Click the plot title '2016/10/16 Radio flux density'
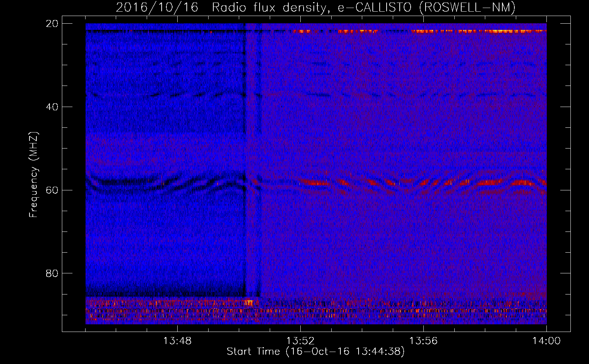The image size is (589, 364). tap(315, 7)
